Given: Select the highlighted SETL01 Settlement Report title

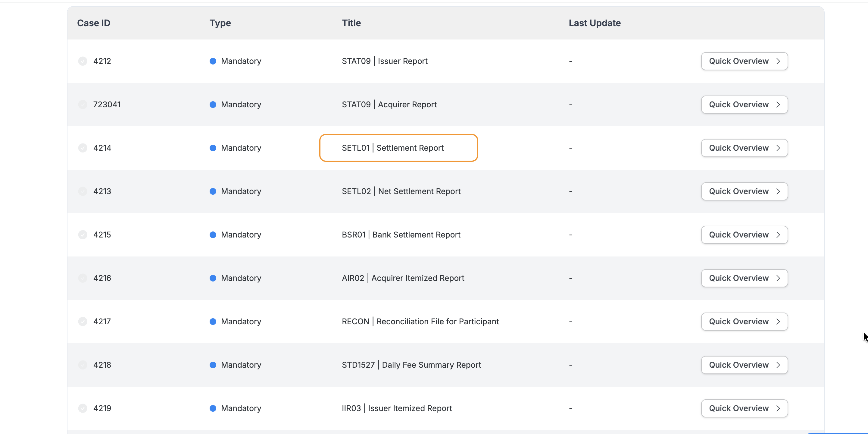Looking at the screenshot, I should (x=392, y=148).
